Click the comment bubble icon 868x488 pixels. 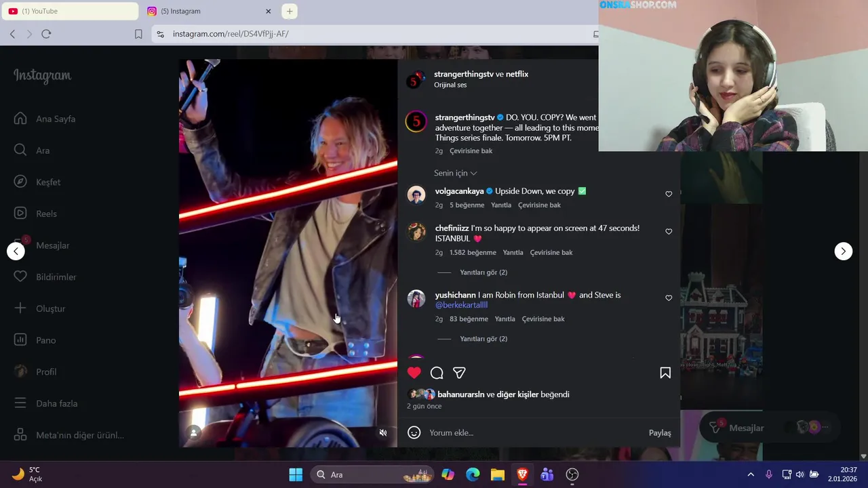point(437,373)
